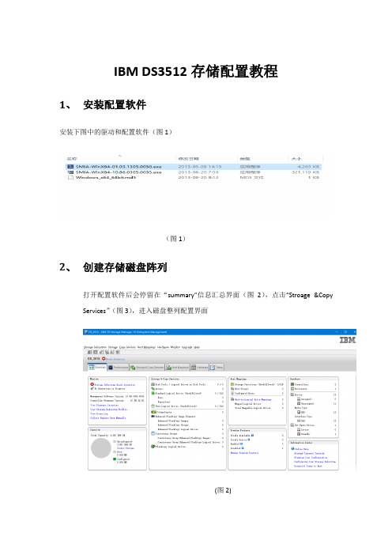This screenshot has height=555, width=392.
Task: Select the Windows_x64_64bit.md5 file icon
Action: point(70,177)
